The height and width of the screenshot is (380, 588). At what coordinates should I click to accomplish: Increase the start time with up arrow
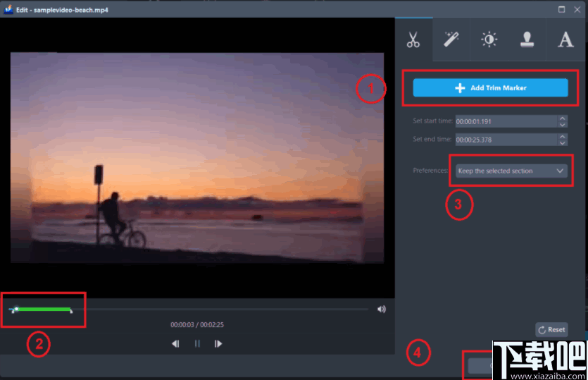pos(563,118)
